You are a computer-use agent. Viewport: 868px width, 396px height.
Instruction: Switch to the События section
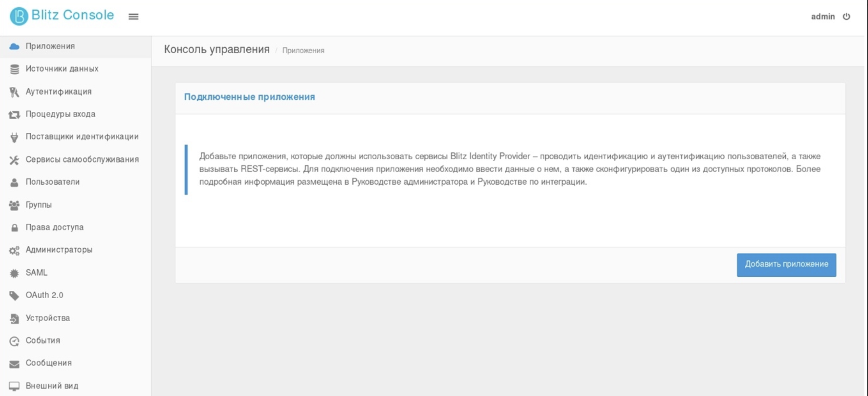(42, 340)
